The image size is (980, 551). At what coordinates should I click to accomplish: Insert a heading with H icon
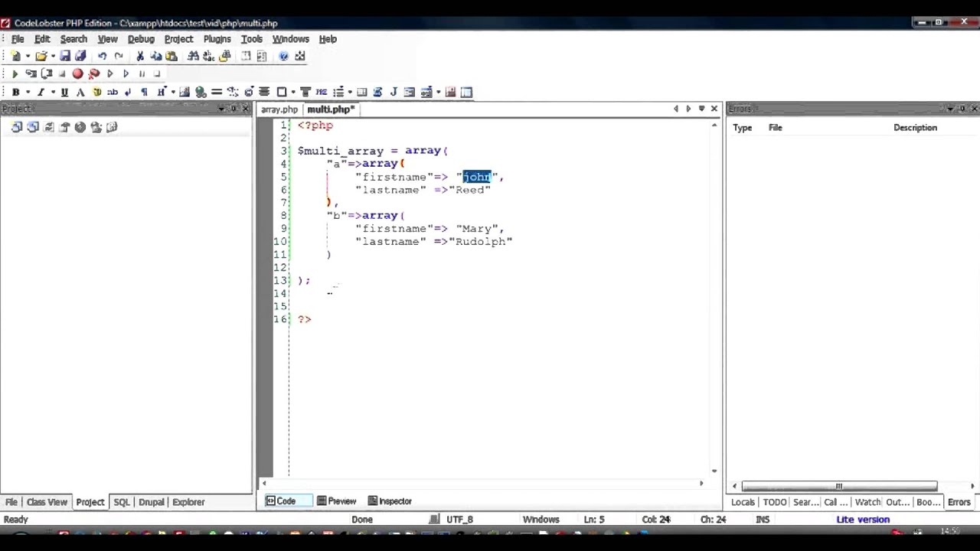pos(161,92)
